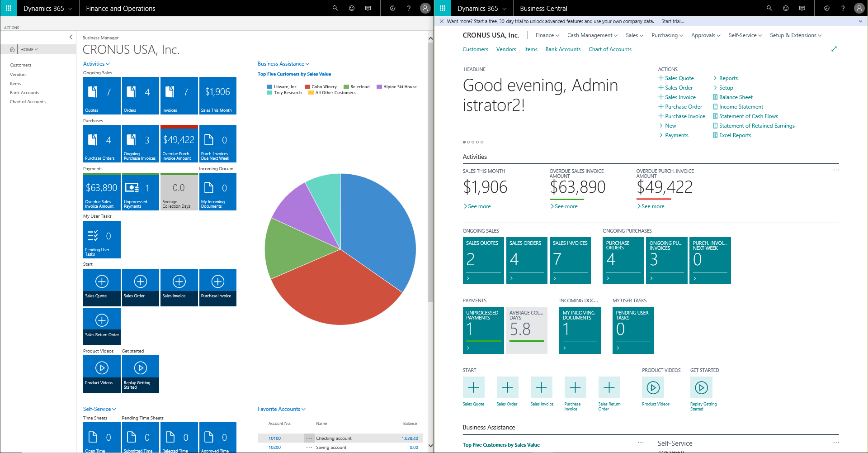868x453 pixels.
Task: Open Pending User Tasks tile in left window
Action: [x=102, y=239]
